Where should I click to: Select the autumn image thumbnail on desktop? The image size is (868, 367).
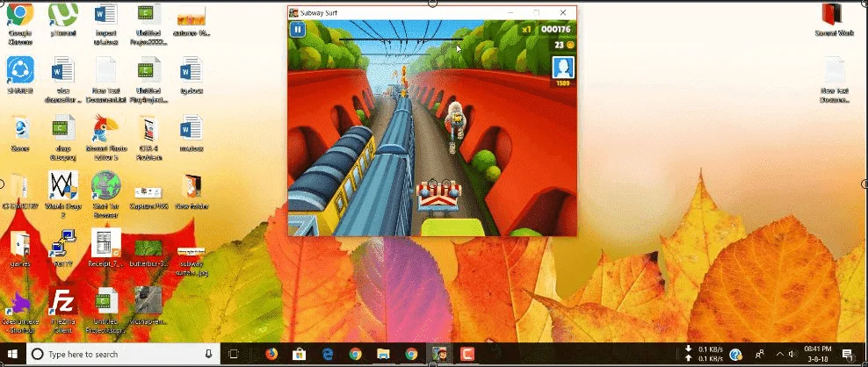click(x=191, y=21)
